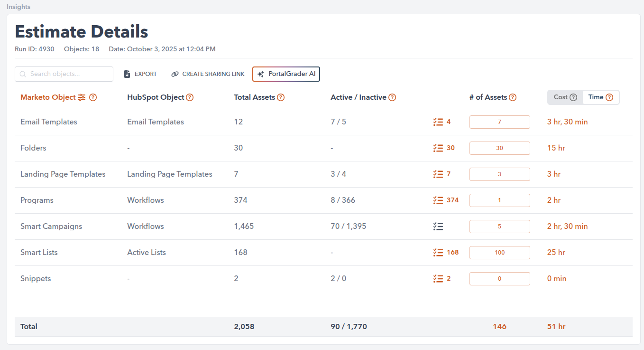Export the estimate details
The image size is (644, 350).
pos(140,74)
